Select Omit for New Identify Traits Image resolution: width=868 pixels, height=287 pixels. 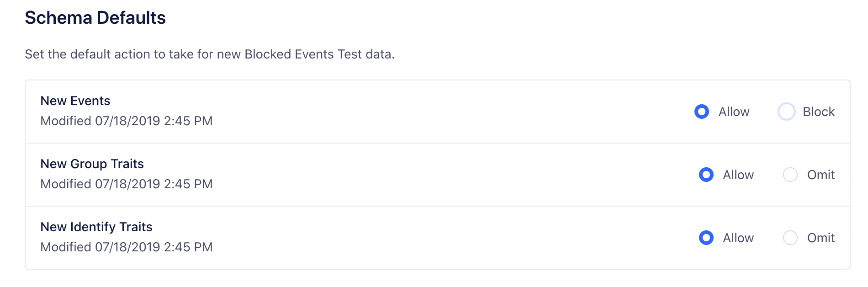790,238
